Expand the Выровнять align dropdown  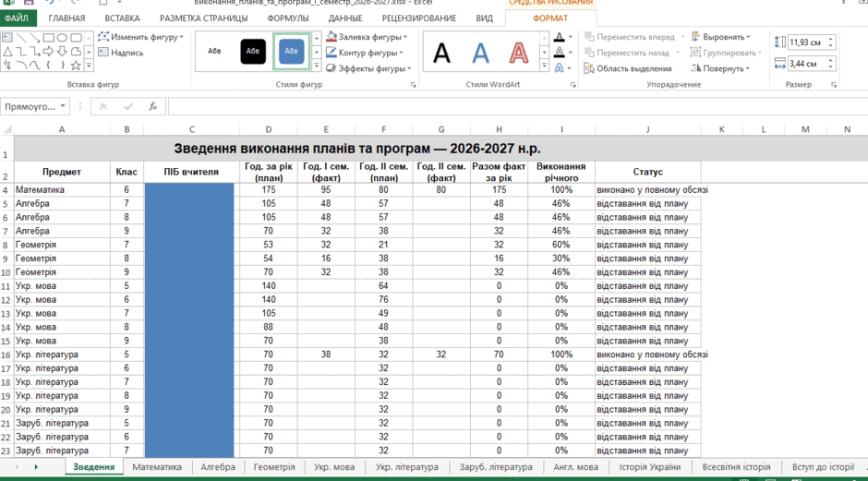click(749, 37)
